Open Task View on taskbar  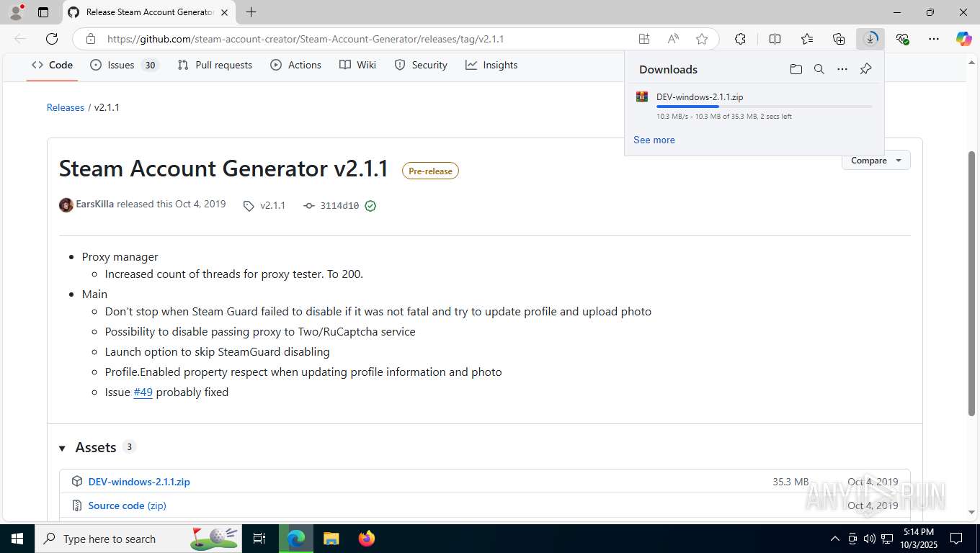coord(259,539)
